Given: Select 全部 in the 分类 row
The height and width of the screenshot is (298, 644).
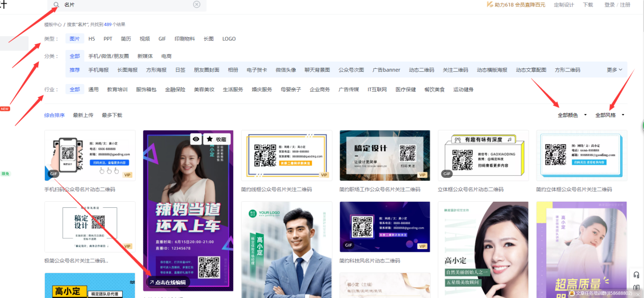Looking at the screenshot, I should pyautogui.click(x=75, y=56).
